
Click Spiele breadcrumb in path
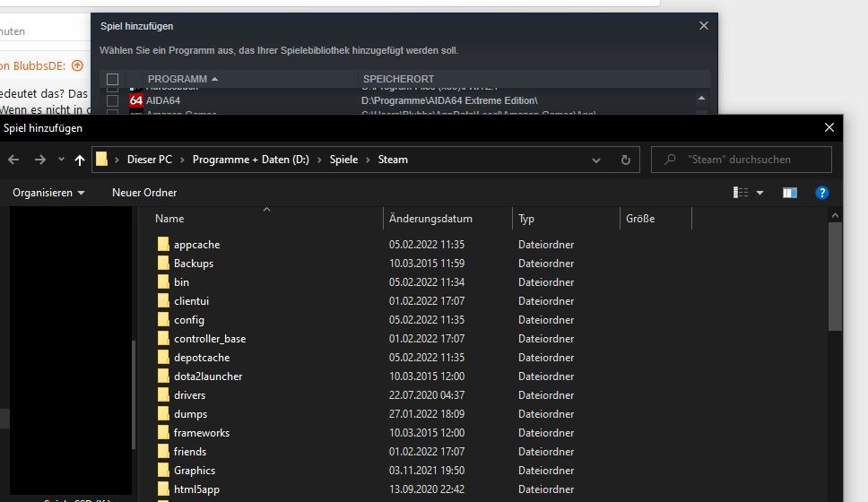point(343,160)
